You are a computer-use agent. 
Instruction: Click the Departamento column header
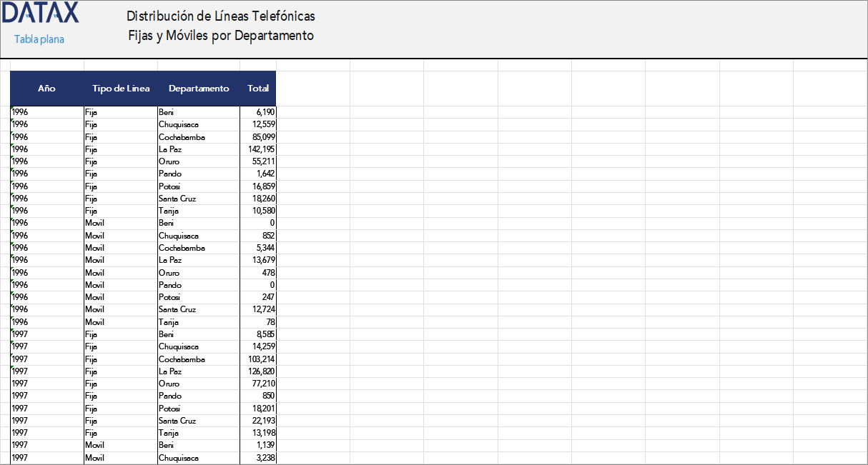pos(199,89)
